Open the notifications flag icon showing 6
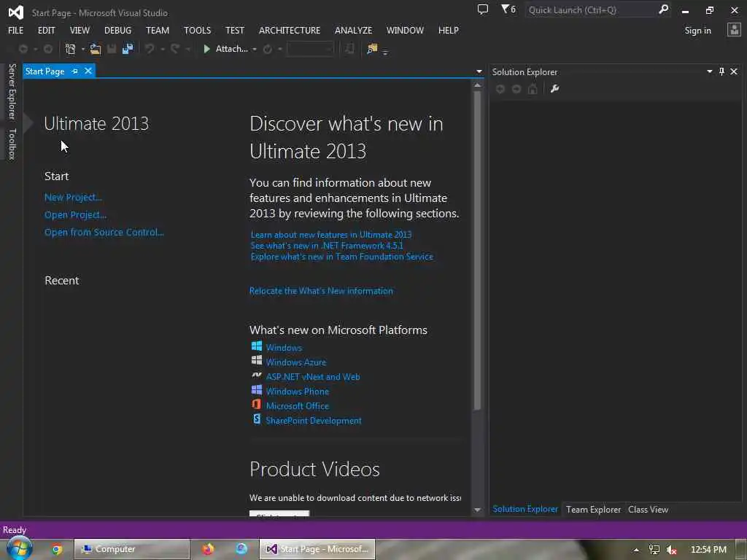 [x=508, y=9]
